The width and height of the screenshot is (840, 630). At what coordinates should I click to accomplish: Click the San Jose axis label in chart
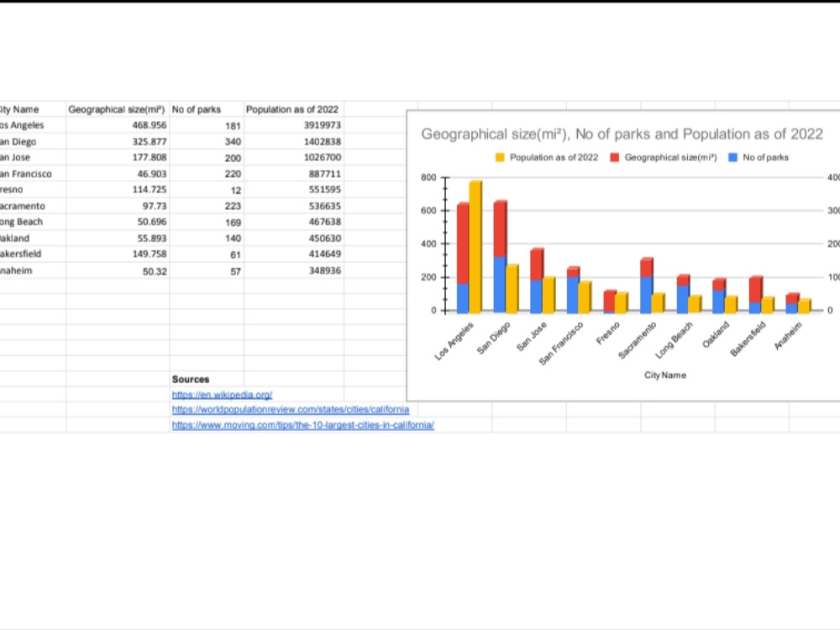[x=532, y=337]
